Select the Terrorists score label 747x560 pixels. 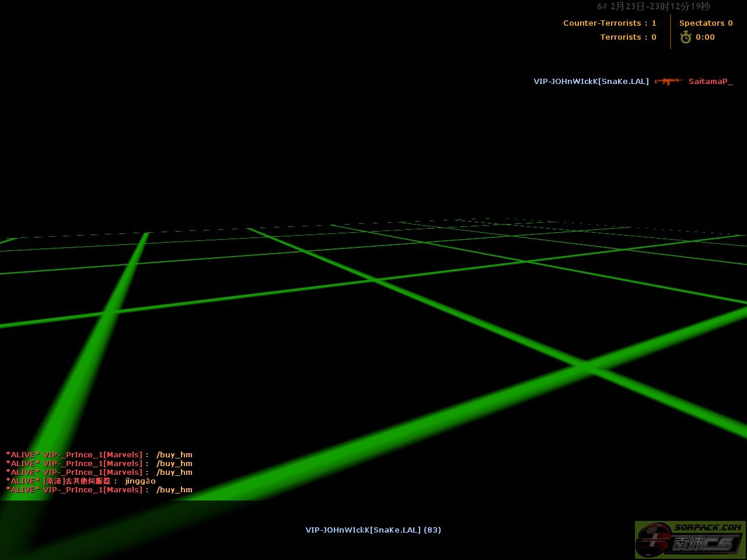tap(620, 37)
